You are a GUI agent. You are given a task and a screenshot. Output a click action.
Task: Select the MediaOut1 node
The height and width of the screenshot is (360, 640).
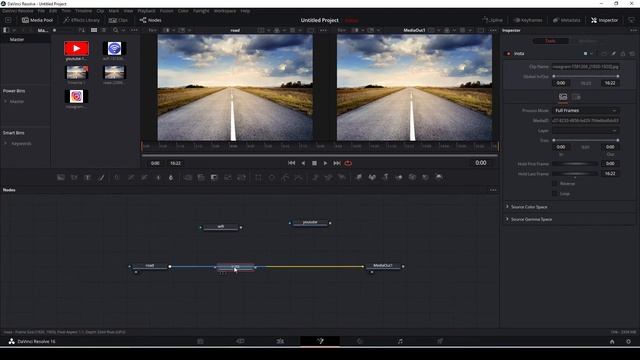click(x=383, y=266)
